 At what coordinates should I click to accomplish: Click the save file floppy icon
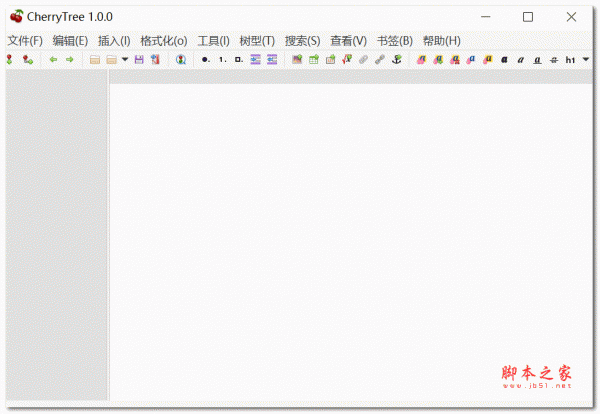click(139, 60)
